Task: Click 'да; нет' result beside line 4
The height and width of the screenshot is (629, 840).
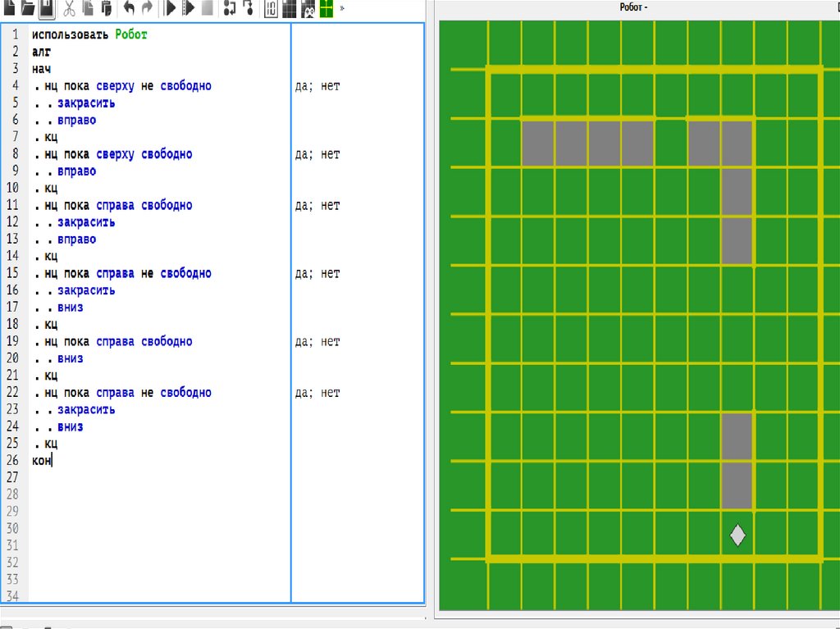Action: pos(317,86)
